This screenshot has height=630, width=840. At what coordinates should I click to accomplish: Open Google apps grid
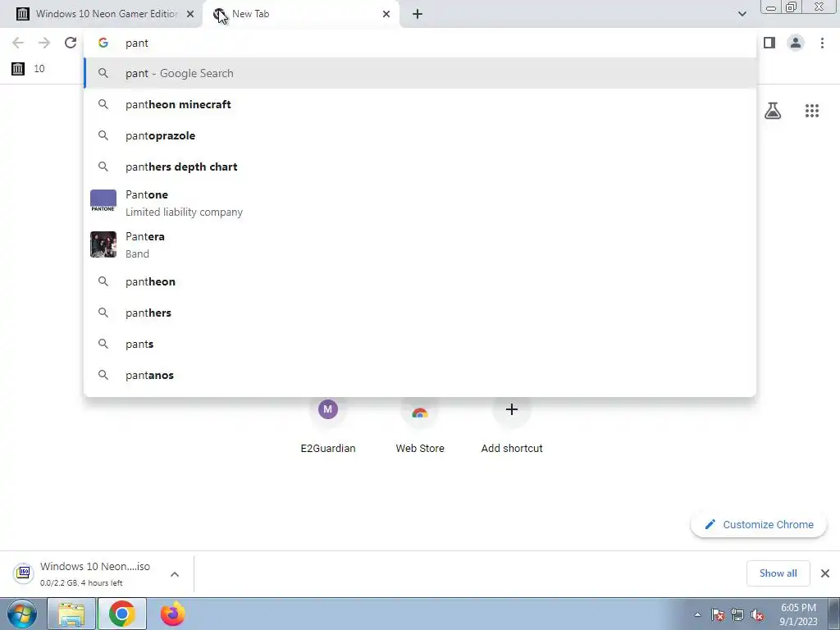pyautogui.click(x=811, y=111)
